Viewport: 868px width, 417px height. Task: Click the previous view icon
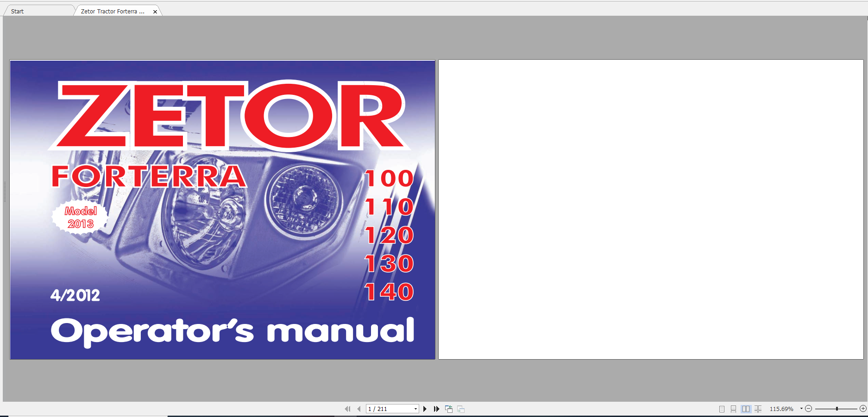[449, 409]
